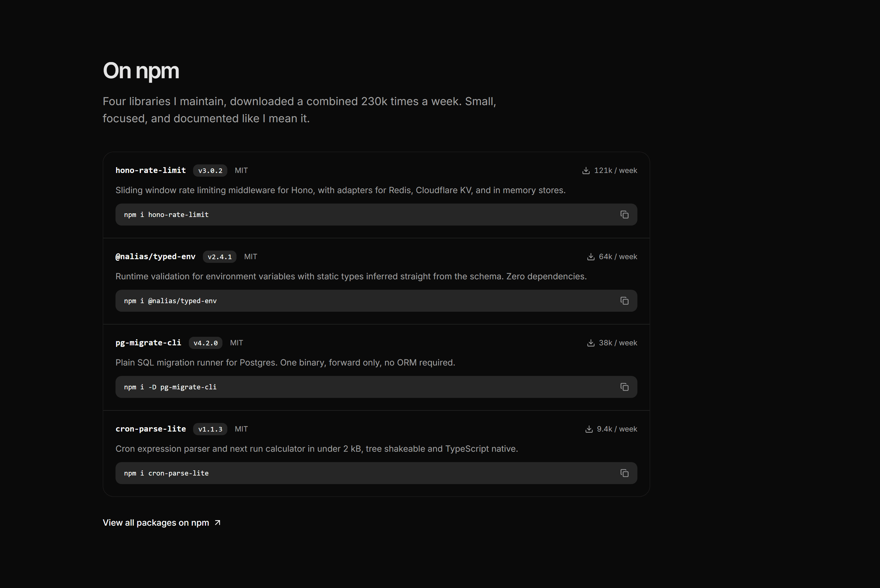This screenshot has width=880, height=588.
Task: Copy the pg-migrate-cli install command
Action: [624, 387]
